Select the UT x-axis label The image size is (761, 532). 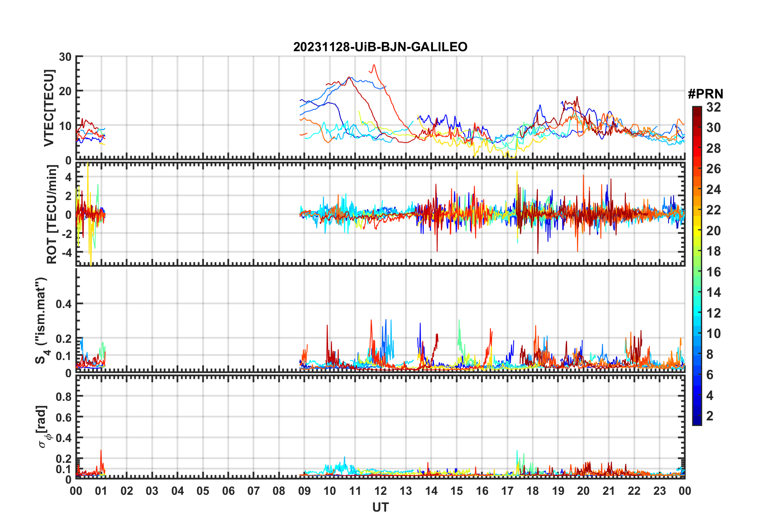pyautogui.click(x=380, y=507)
